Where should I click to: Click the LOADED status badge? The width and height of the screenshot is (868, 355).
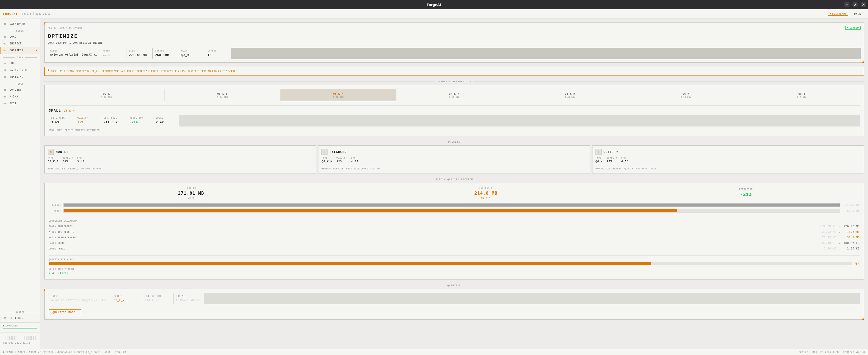(x=853, y=28)
